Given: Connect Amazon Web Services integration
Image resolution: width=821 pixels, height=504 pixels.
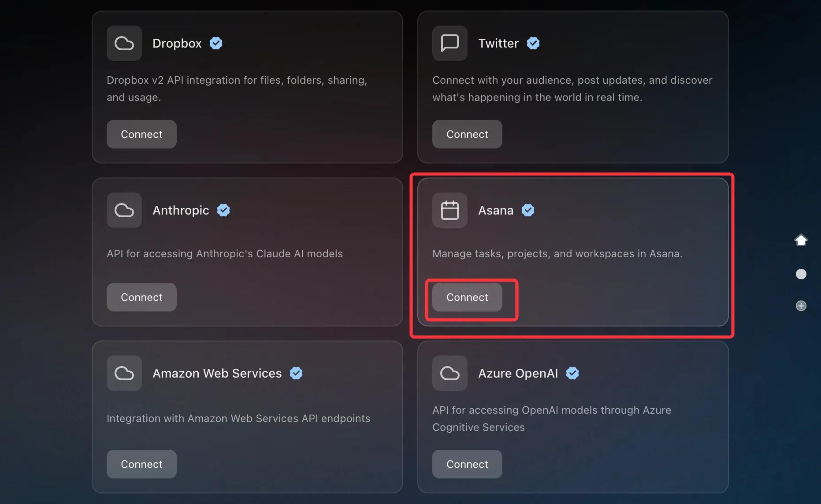Looking at the screenshot, I should pyautogui.click(x=141, y=464).
